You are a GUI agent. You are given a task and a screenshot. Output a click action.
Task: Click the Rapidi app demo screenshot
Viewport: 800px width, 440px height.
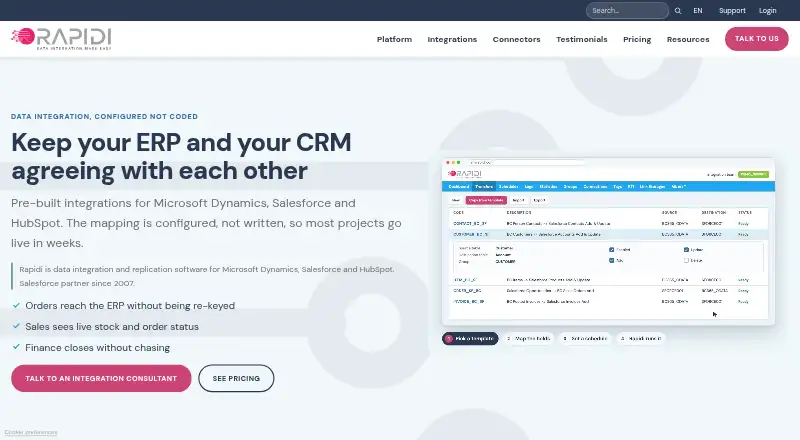click(x=608, y=241)
